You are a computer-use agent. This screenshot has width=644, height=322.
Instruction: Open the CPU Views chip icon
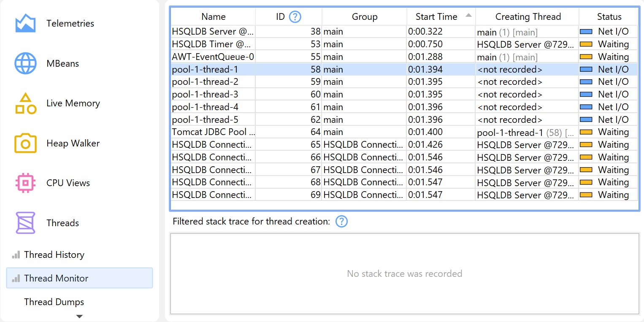[25, 183]
